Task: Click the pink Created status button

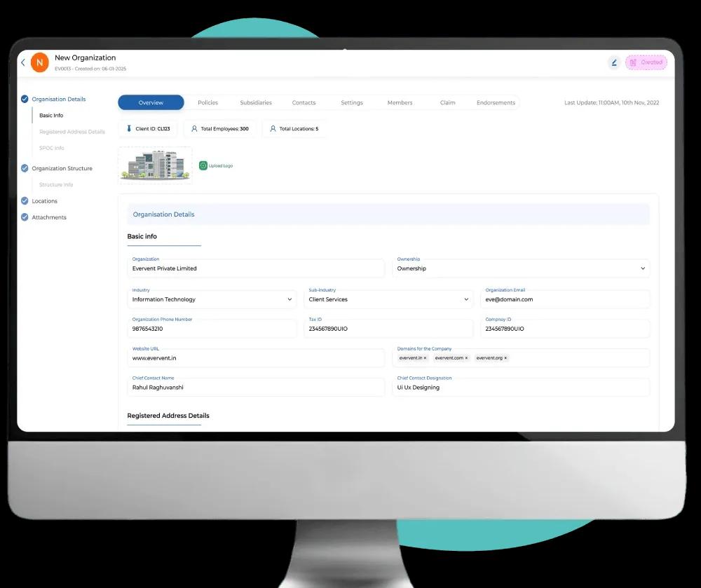Action: [646, 62]
